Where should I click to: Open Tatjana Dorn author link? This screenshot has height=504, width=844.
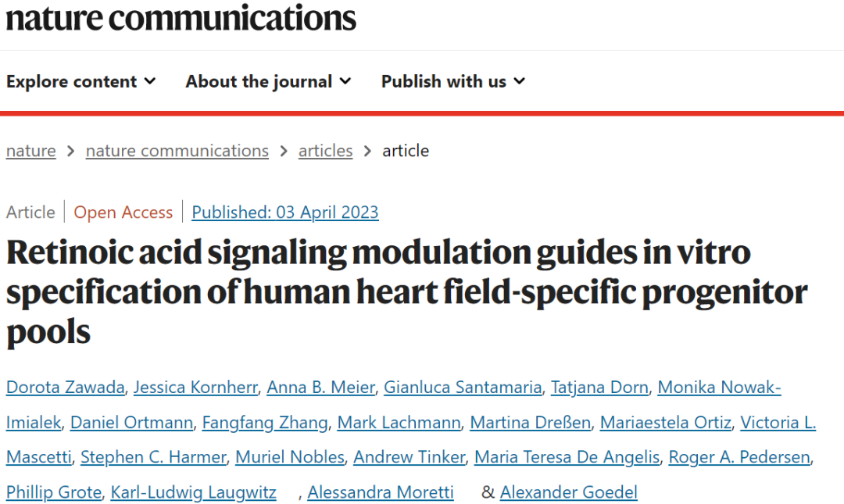(x=599, y=387)
